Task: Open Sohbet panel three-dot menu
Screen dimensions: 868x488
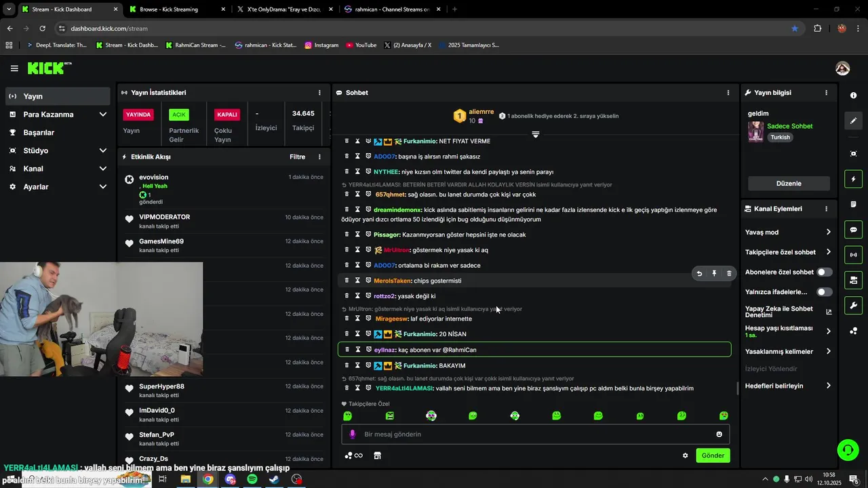Action: click(728, 92)
